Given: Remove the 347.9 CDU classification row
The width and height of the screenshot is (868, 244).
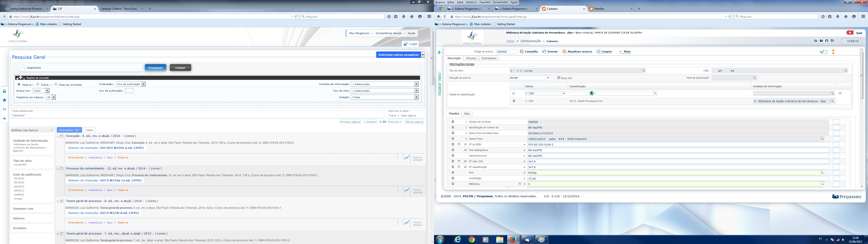Looking at the screenshot, I should click(514, 101).
